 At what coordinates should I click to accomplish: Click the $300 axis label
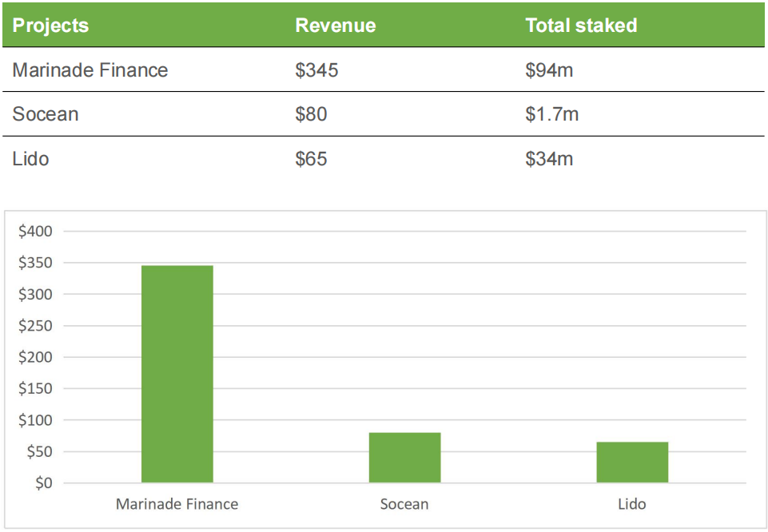(x=35, y=294)
